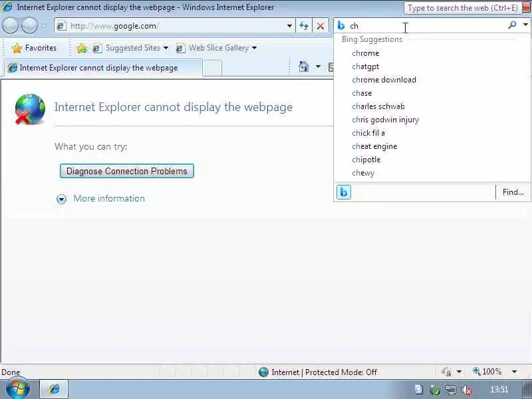Click the red Stop loading icon
Image resolution: width=532 pixels, height=399 pixels.
321,26
